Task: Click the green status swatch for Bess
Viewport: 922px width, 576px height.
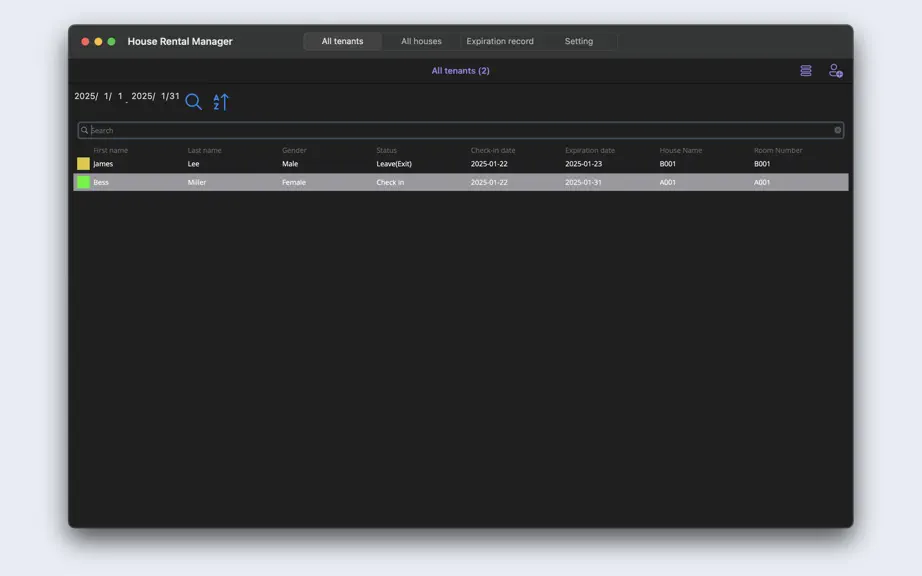Action: (83, 182)
